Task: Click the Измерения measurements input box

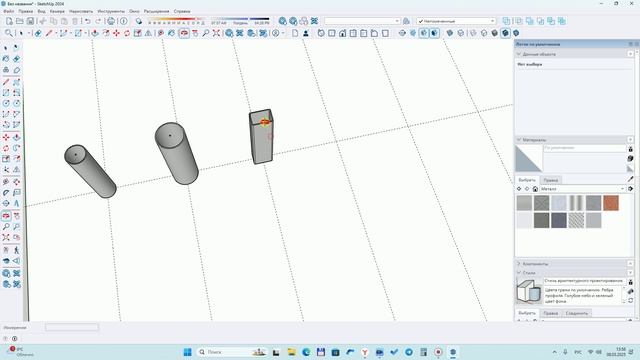Action: pyautogui.click(x=72, y=327)
